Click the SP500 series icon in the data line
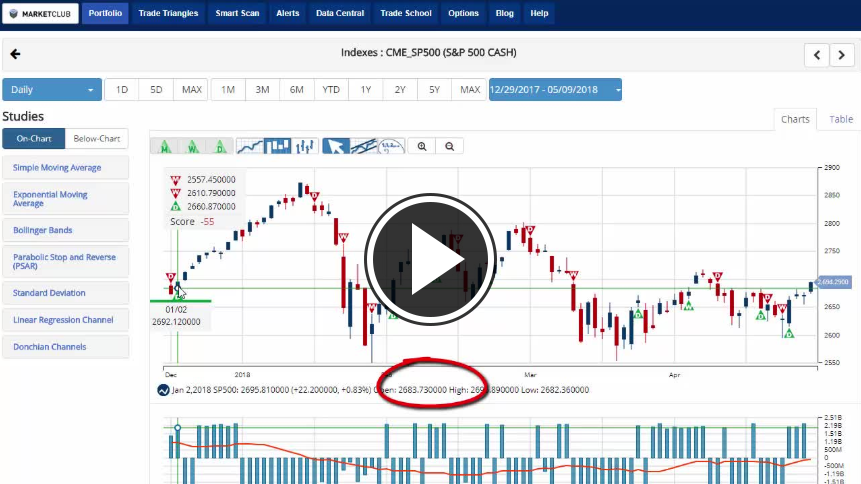861x484 pixels. [x=163, y=390]
